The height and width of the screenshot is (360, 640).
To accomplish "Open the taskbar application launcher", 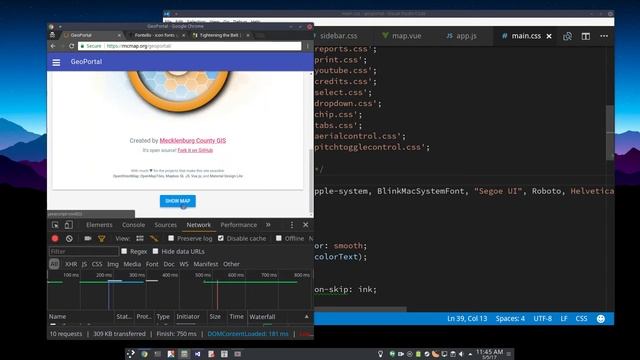I will 131,354.
